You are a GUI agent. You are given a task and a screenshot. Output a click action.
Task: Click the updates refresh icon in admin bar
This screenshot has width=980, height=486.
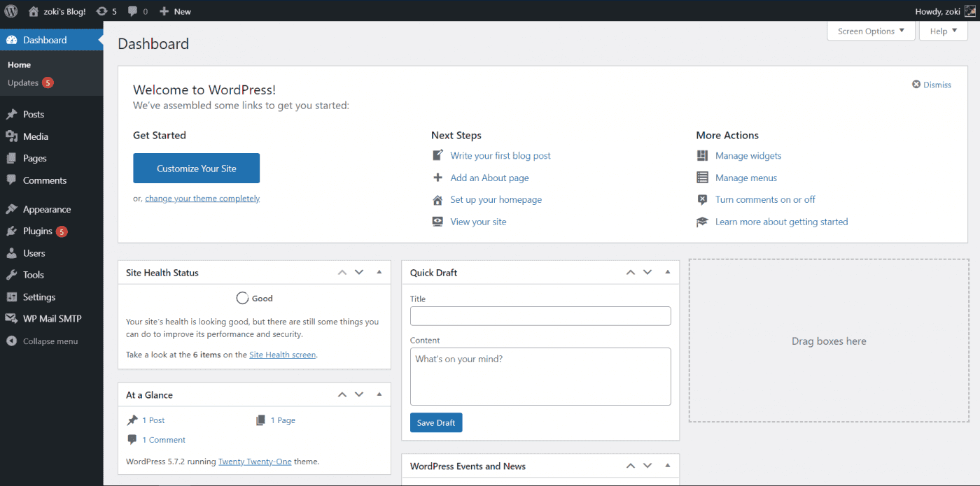pyautogui.click(x=101, y=11)
